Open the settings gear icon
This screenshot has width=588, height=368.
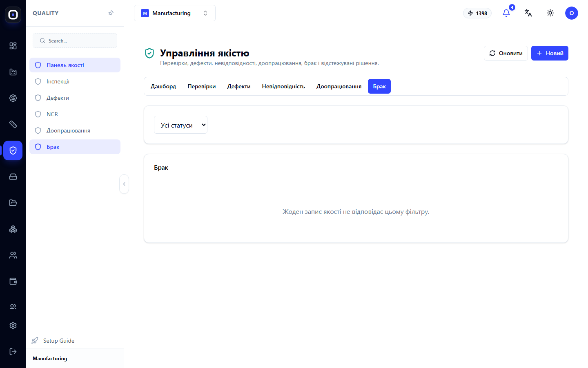(x=13, y=325)
